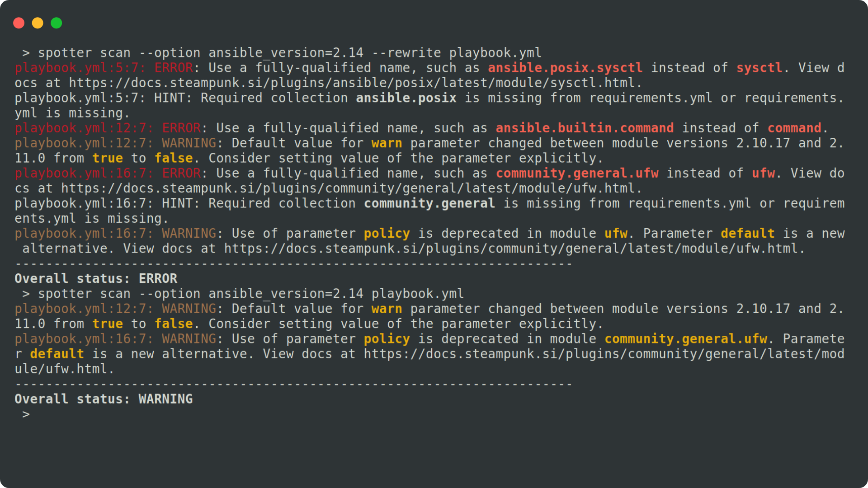The image size is (868, 488).
Task: Click the empty prompt at the bottom
Action: pos(26,414)
